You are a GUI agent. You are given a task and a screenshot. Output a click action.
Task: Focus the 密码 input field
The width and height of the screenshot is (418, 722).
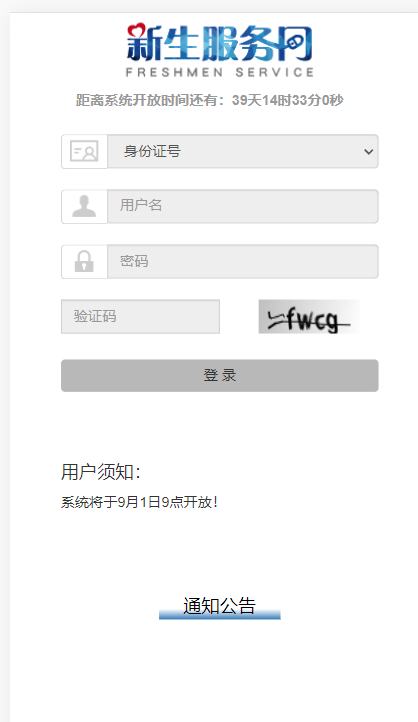click(x=243, y=261)
